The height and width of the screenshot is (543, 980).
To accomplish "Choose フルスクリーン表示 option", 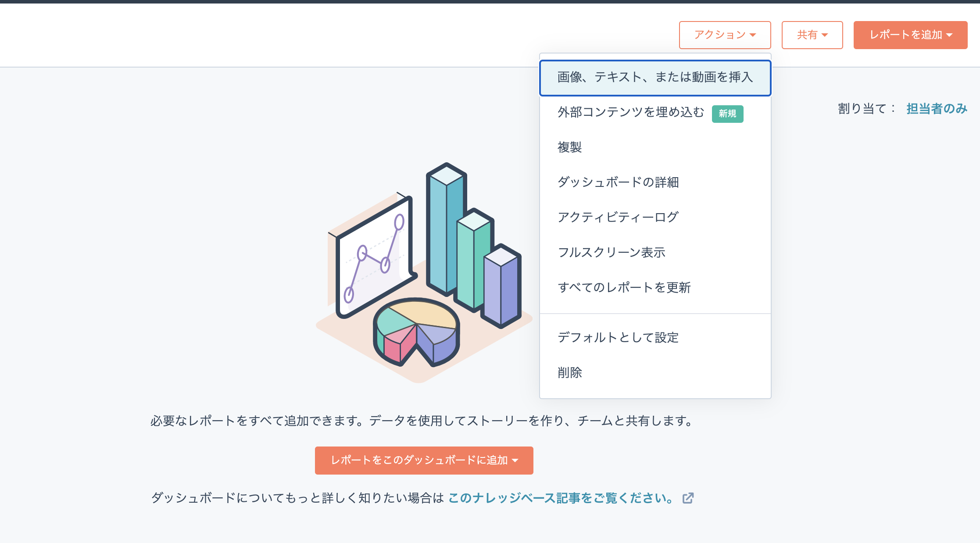I will pyautogui.click(x=612, y=253).
